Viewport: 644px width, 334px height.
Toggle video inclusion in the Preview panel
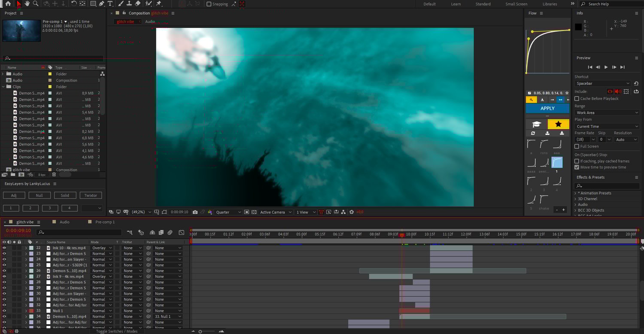[610, 91]
